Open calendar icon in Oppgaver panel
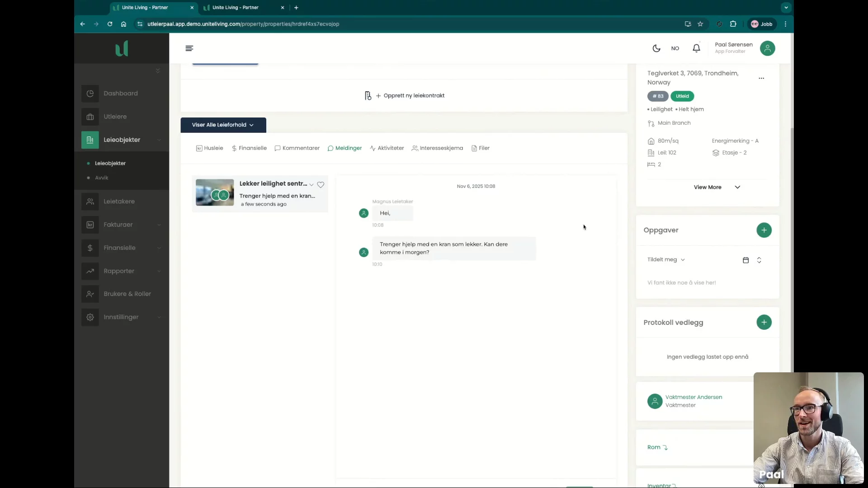Image resolution: width=868 pixels, height=488 pixels. click(x=745, y=260)
